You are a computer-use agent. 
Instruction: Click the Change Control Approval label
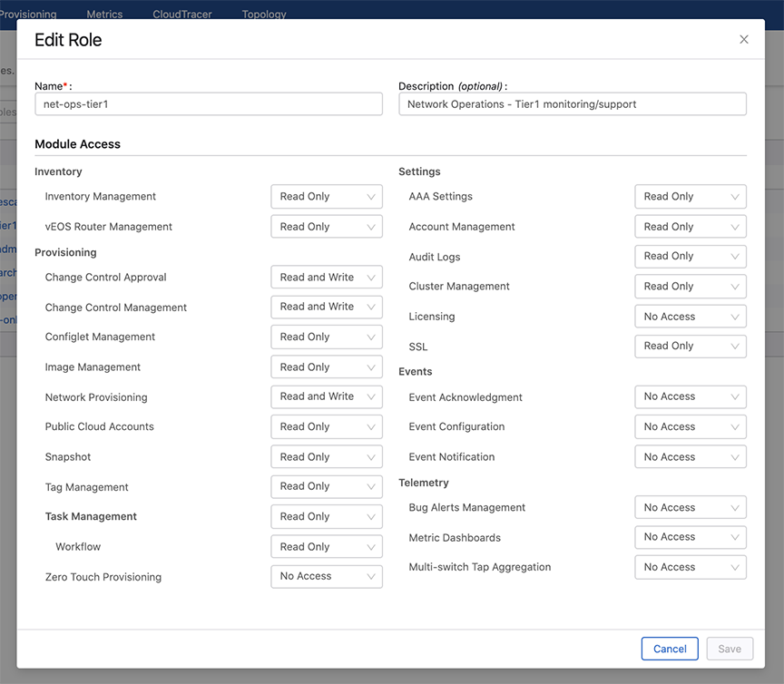coord(105,277)
